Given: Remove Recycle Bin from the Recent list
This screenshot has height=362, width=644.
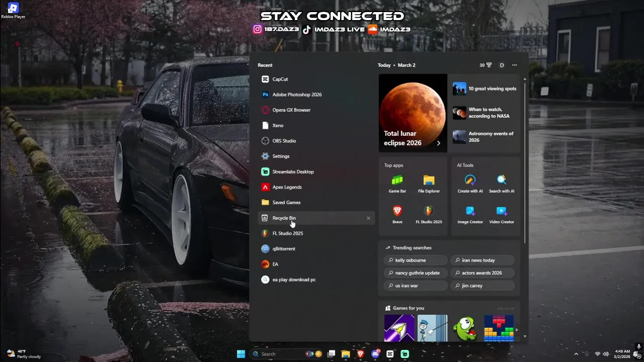Looking at the screenshot, I should (368, 218).
